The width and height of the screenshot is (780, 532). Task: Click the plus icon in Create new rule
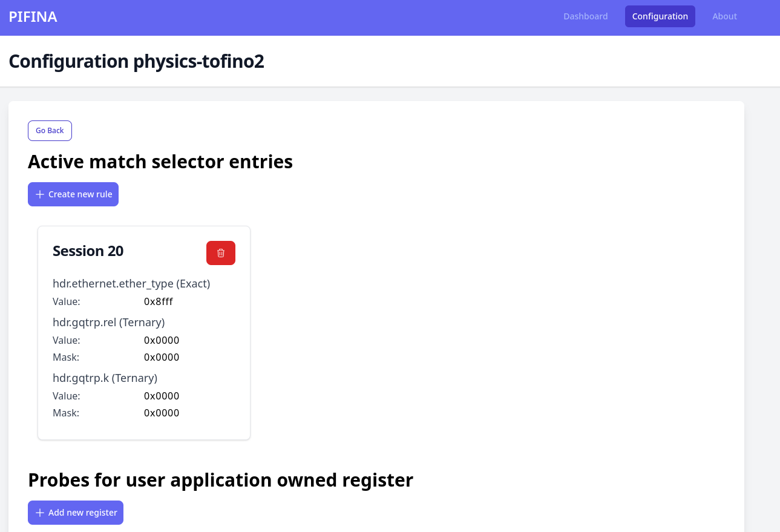(40, 194)
